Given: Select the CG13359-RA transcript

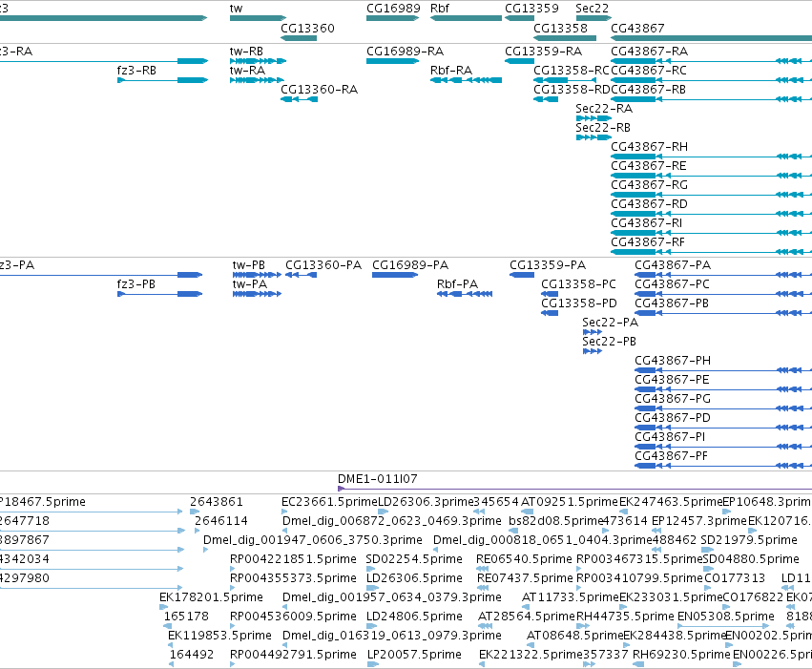Looking at the screenshot, I should tap(519, 61).
